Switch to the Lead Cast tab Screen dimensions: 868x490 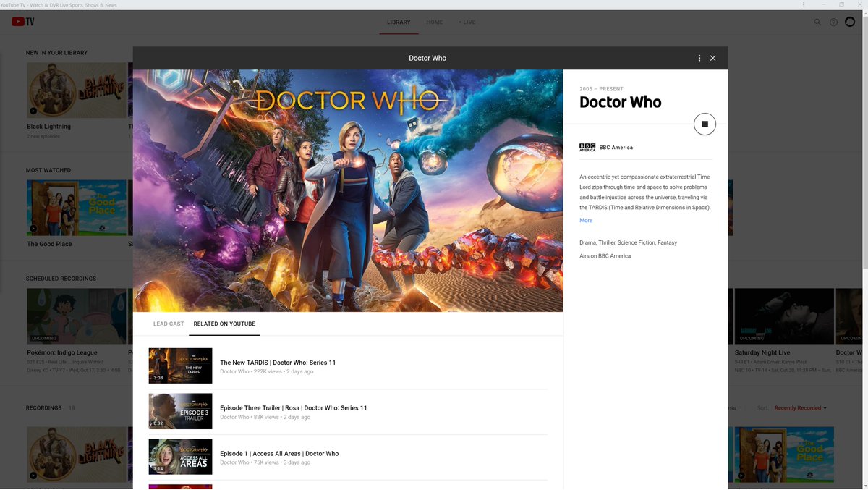click(x=169, y=324)
